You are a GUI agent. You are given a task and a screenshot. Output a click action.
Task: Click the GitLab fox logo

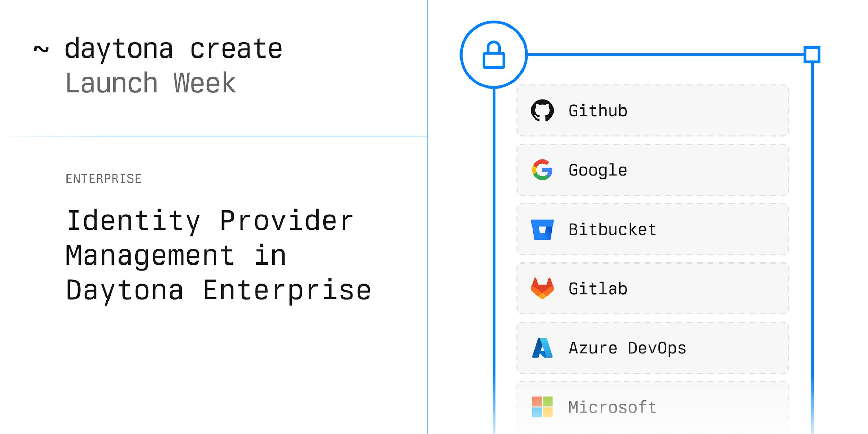pos(542,288)
